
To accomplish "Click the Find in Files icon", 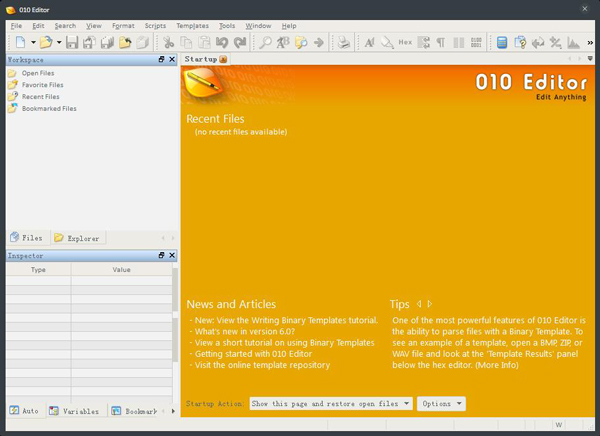I will click(x=301, y=42).
